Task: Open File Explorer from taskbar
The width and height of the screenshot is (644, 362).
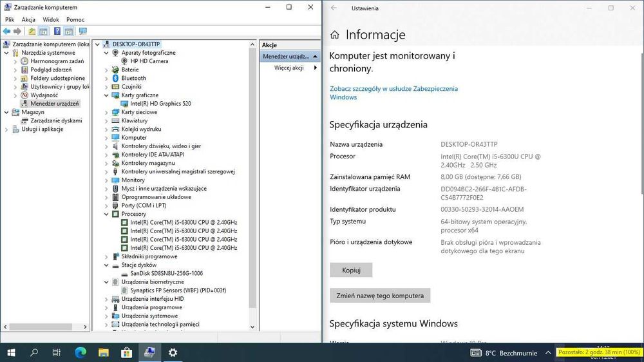Action: pyautogui.click(x=104, y=352)
